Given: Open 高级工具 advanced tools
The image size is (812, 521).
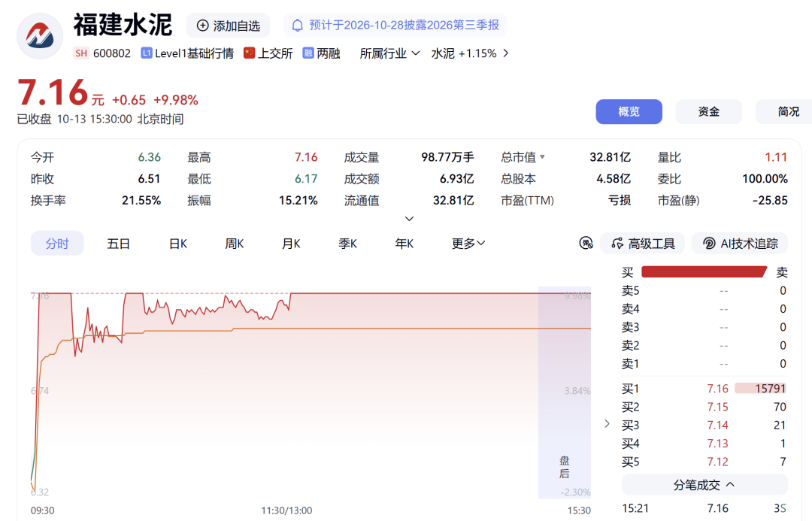Looking at the screenshot, I should click(643, 244).
